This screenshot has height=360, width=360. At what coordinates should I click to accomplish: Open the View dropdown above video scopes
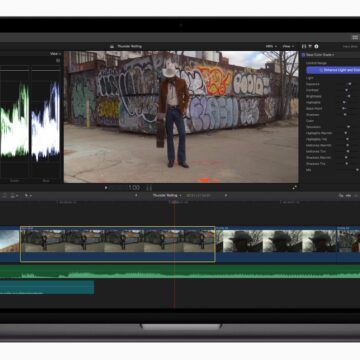(x=55, y=54)
